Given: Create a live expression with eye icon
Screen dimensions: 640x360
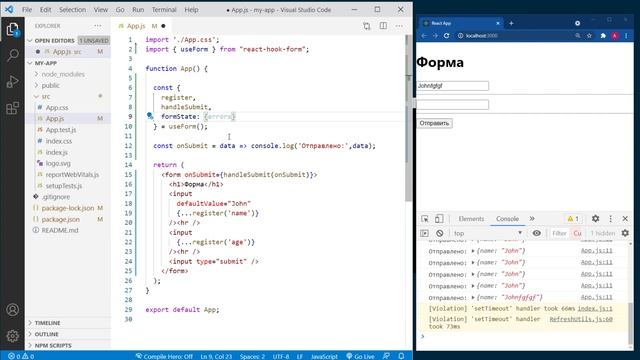Looking at the screenshot, I should [x=536, y=233].
